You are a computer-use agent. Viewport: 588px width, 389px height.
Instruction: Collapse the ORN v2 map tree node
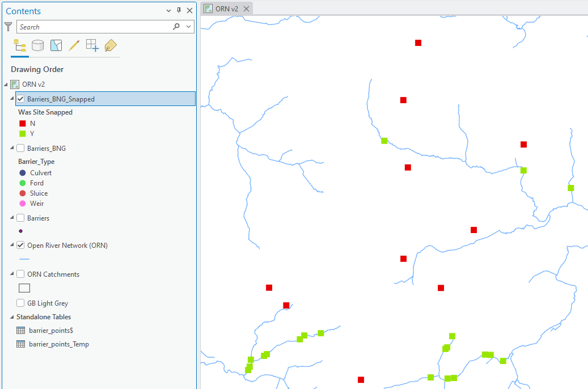point(6,84)
